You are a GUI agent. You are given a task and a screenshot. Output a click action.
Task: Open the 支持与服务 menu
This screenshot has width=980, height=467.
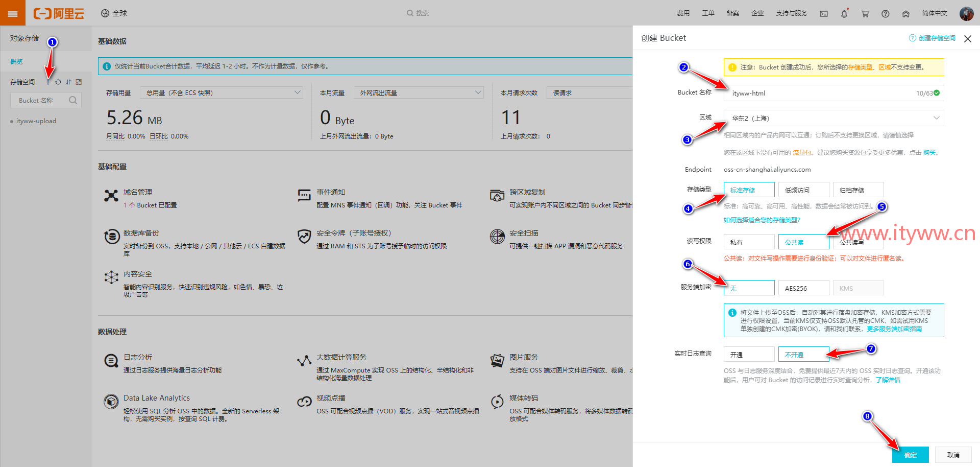point(792,13)
